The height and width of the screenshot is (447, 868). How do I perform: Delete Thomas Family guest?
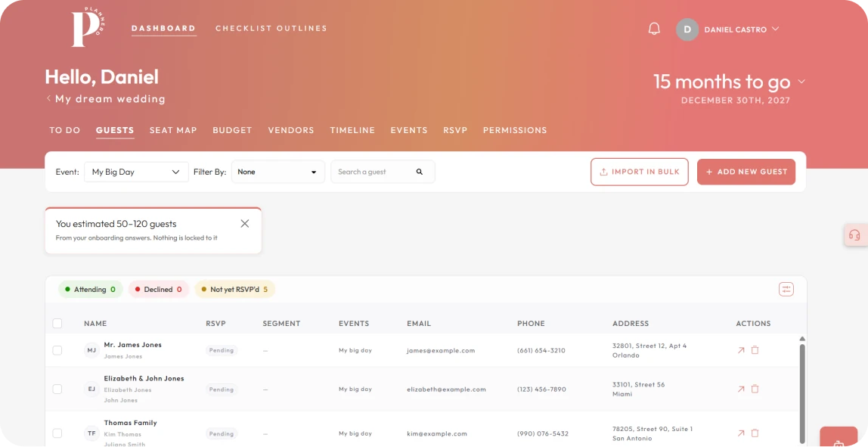click(755, 433)
